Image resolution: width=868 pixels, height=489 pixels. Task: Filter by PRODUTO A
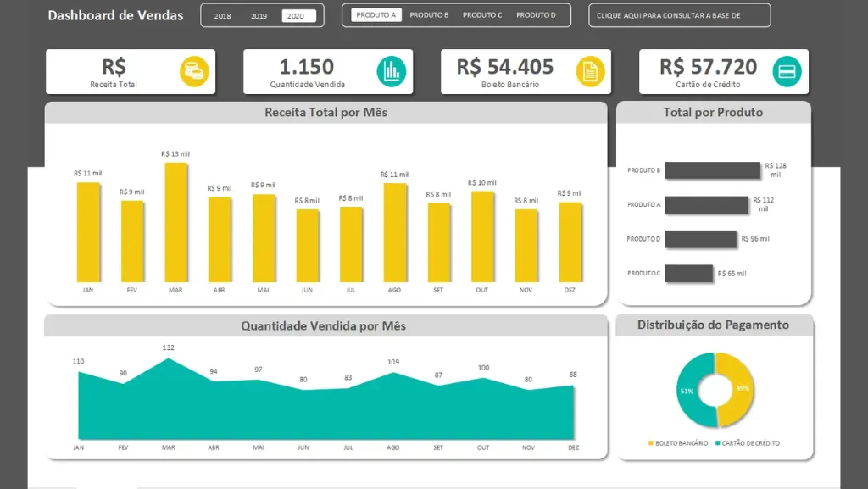(x=376, y=15)
